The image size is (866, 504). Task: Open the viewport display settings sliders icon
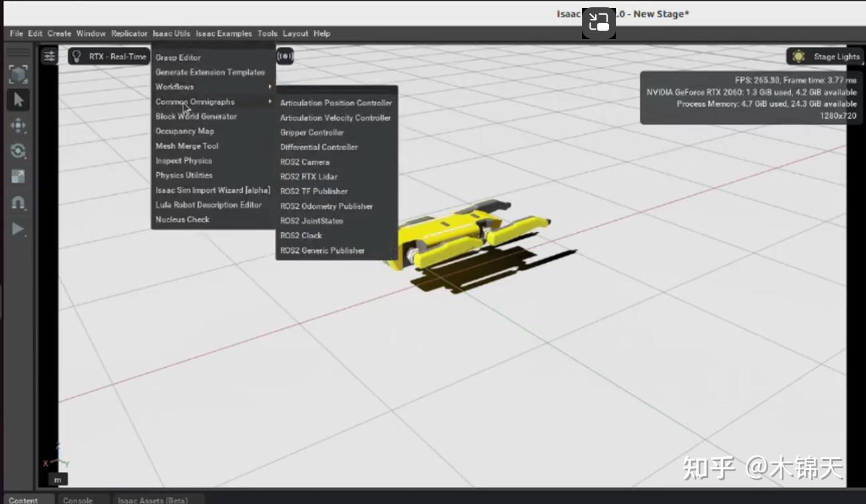49,55
